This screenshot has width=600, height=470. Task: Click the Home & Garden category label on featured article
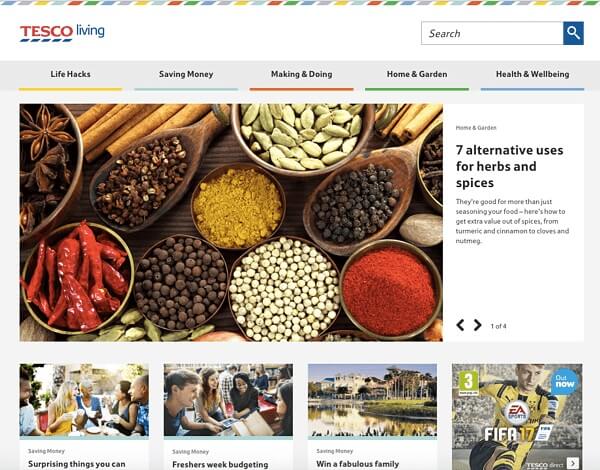click(x=476, y=128)
